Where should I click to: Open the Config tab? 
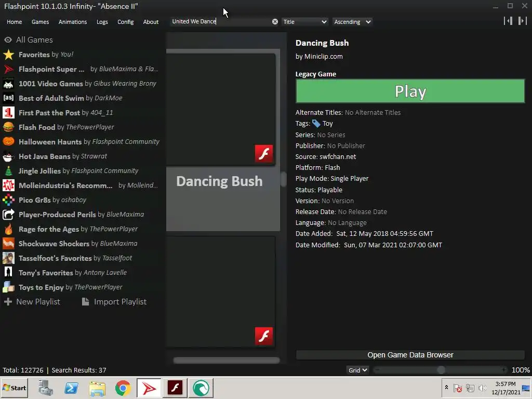coord(126,22)
